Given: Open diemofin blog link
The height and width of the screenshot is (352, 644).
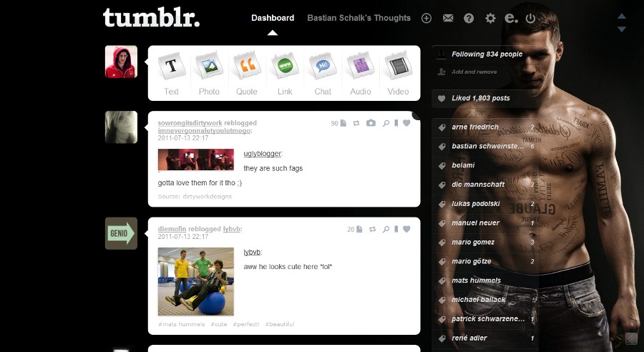Looking at the screenshot, I should tap(172, 229).
